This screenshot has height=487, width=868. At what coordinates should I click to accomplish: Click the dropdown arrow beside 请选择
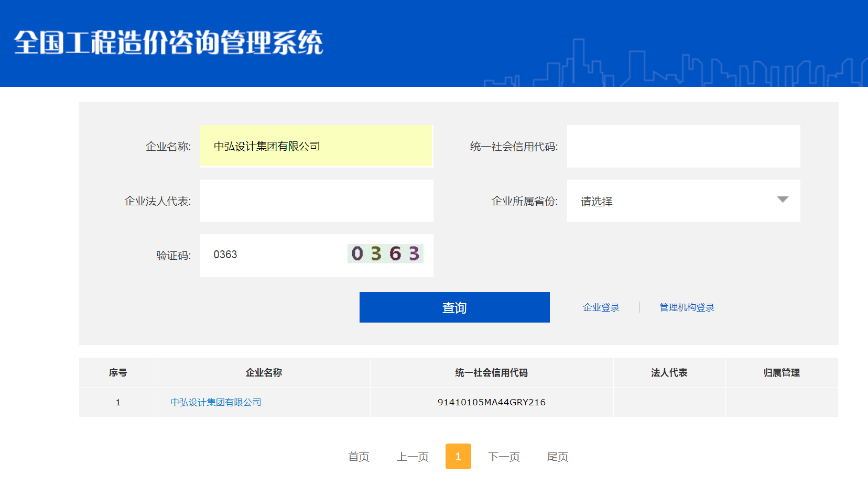click(x=782, y=200)
